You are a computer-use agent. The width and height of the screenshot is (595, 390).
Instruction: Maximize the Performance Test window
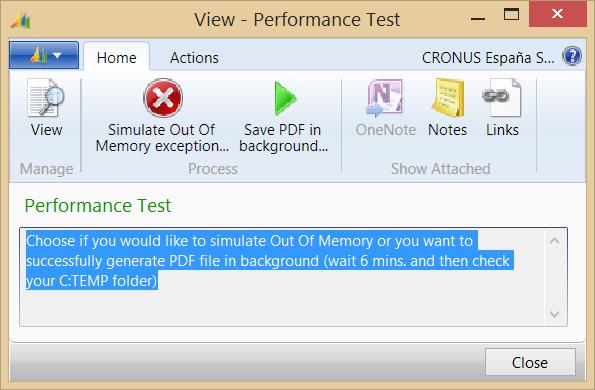coord(511,15)
